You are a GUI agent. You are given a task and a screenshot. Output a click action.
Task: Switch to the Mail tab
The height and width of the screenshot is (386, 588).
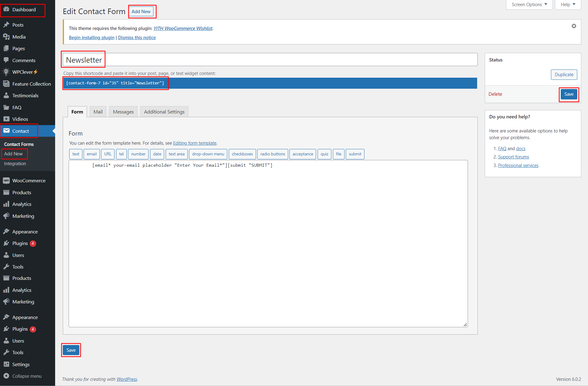click(98, 112)
